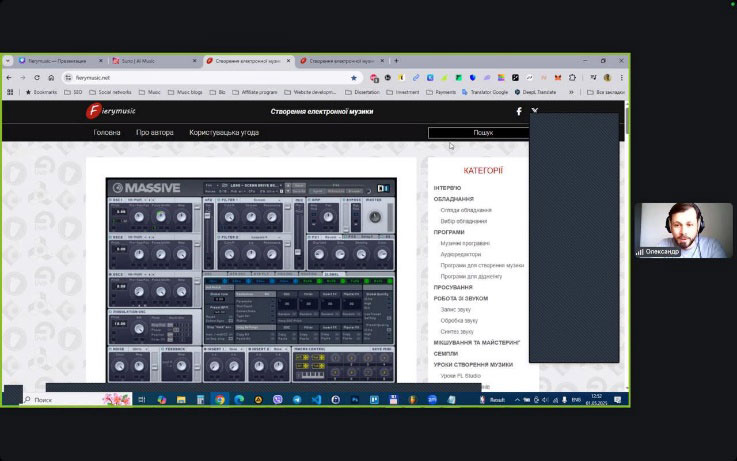Open the Chrome extensions puzzle icon
Screen dimensions: 737x461
click(x=572, y=78)
